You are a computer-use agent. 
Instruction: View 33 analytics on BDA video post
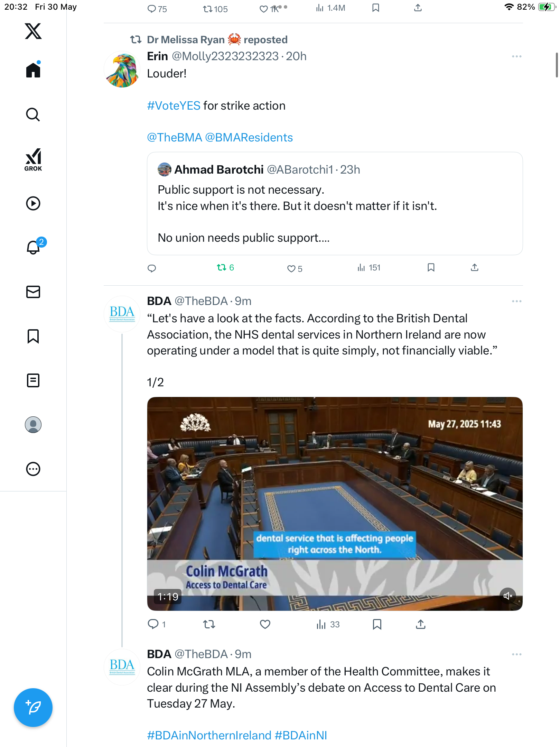click(x=328, y=624)
